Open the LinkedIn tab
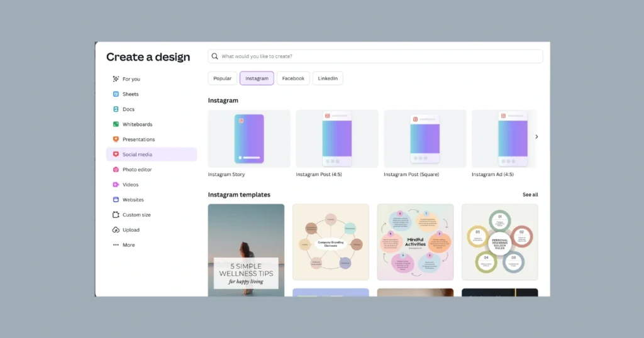Viewport: 644px width, 338px height. [328, 79]
